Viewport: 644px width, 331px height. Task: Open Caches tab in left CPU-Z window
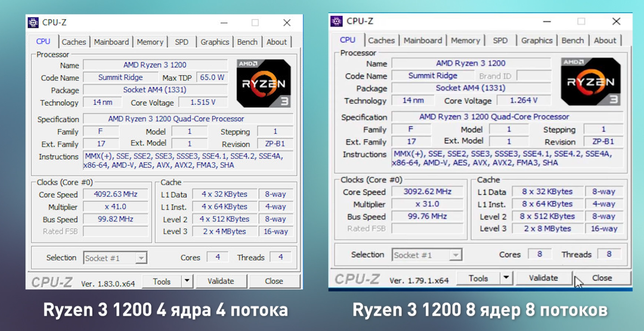[74, 42]
